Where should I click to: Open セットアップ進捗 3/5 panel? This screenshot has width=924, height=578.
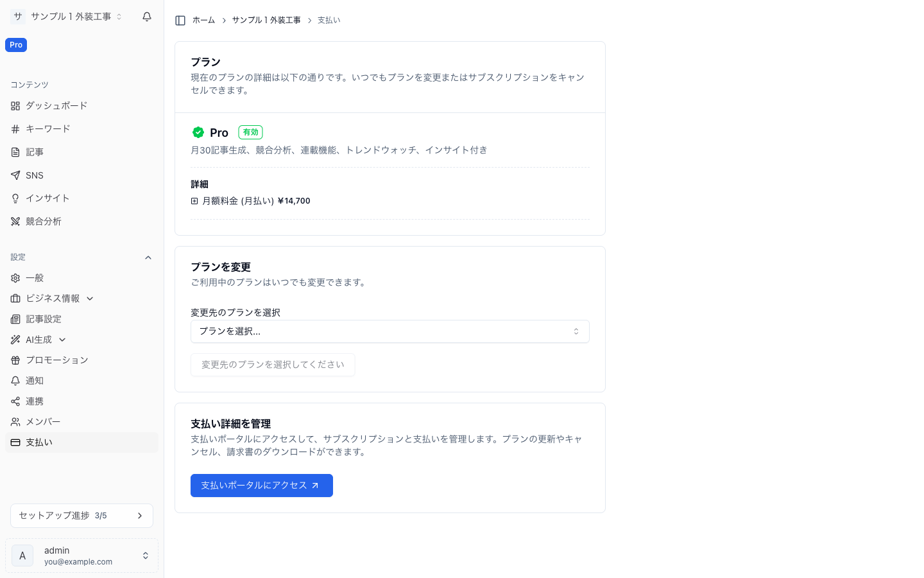pyautogui.click(x=81, y=516)
